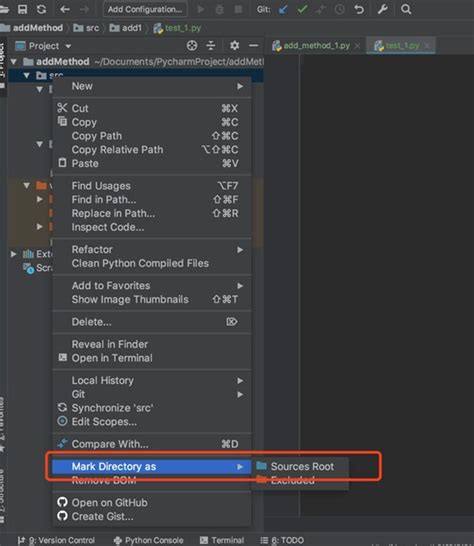Click the locate target icon in Project panel

point(192,46)
